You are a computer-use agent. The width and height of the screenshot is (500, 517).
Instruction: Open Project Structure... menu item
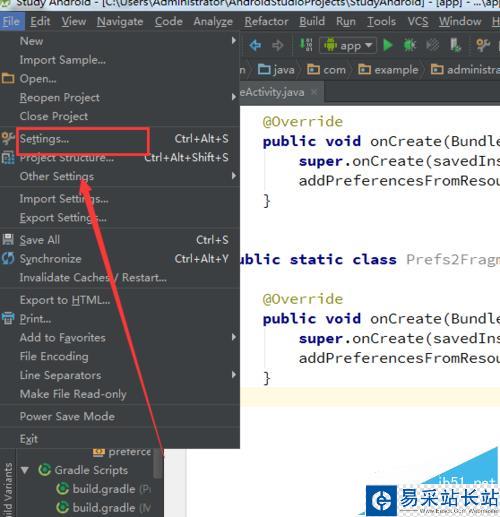click(120, 157)
